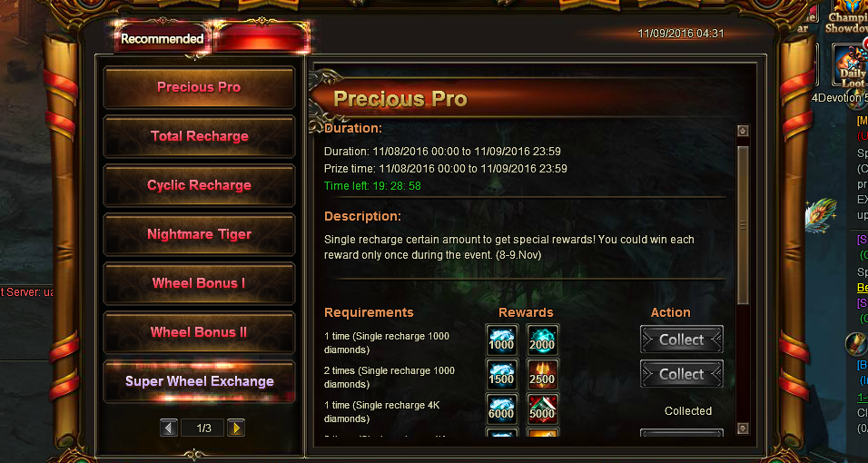Open the Champion Showdown icon
This screenshot has height=463, width=868.
[x=847, y=16]
